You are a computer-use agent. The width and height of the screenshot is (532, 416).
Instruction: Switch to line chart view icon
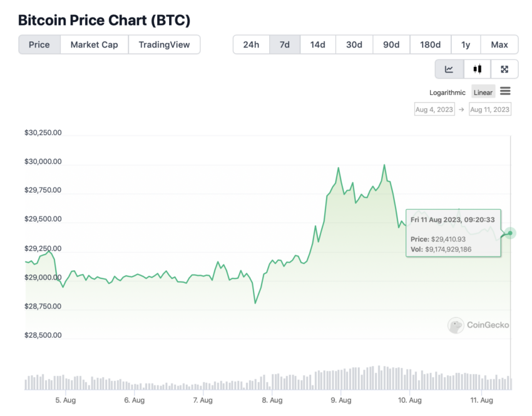point(449,69)
